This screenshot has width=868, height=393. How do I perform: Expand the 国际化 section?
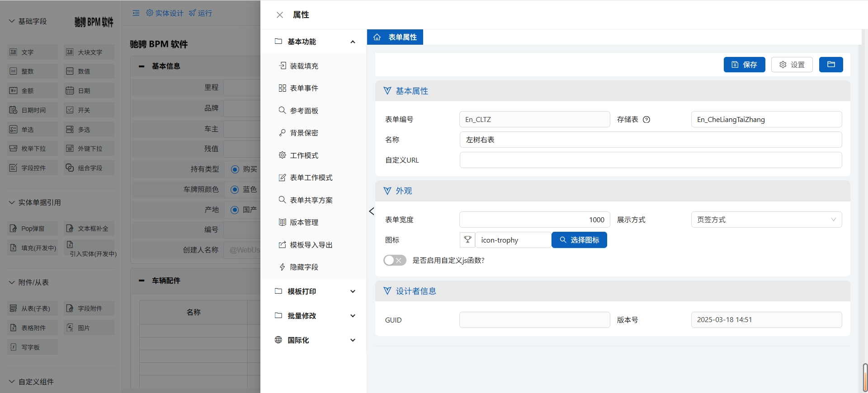click(x=315, y=340)
